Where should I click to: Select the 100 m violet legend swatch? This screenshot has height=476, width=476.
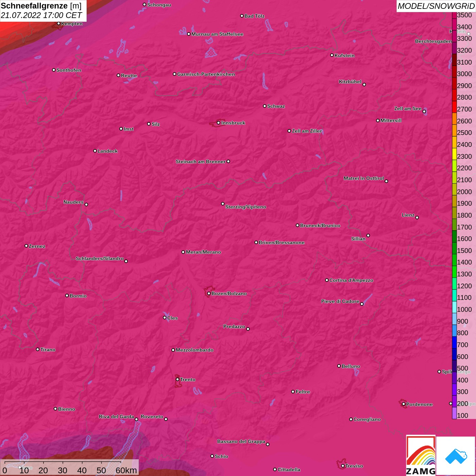click(x=454, y=413)
